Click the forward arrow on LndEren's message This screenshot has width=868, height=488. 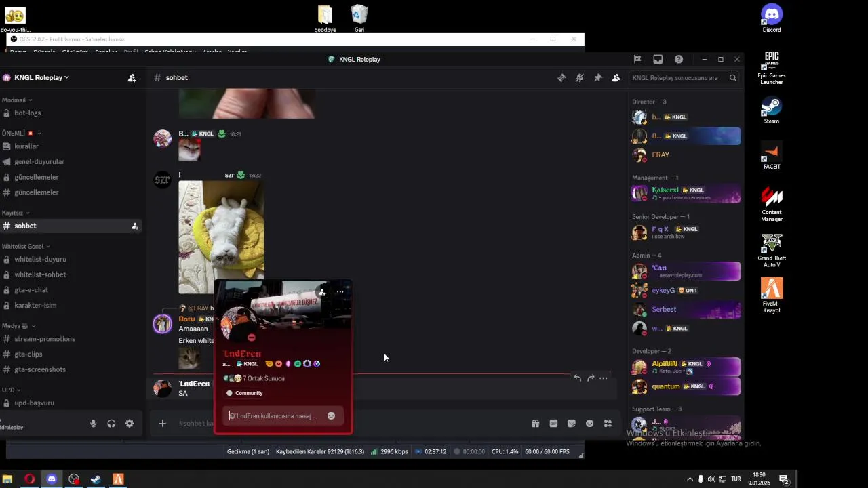pos(591,378)
